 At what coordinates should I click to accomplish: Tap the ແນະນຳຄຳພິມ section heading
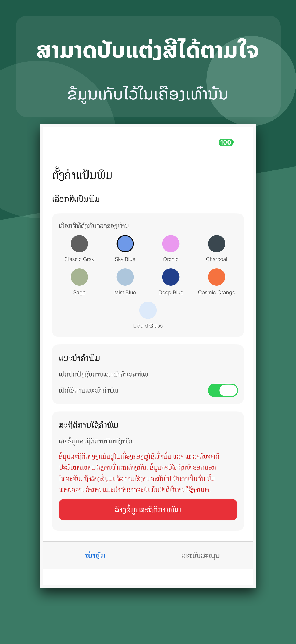click(x=79, y=358)
